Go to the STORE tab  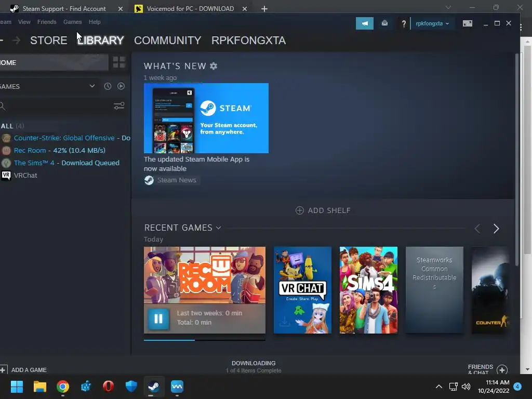coord(48,41)
